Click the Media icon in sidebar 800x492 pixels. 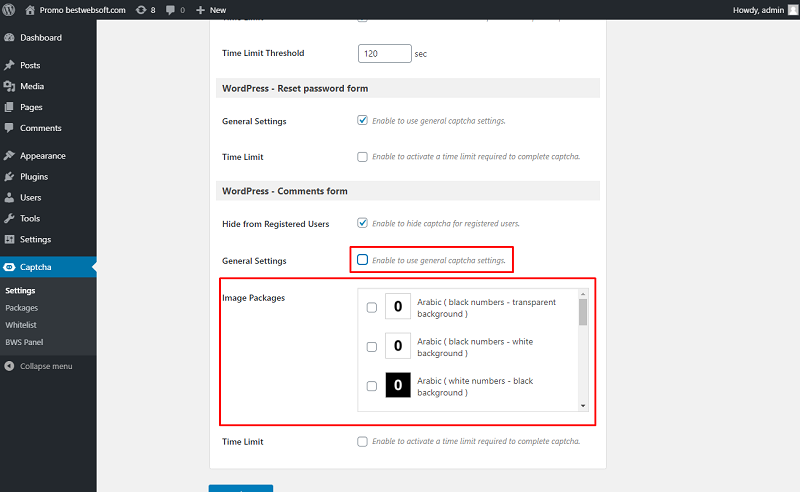pos(9,86)
